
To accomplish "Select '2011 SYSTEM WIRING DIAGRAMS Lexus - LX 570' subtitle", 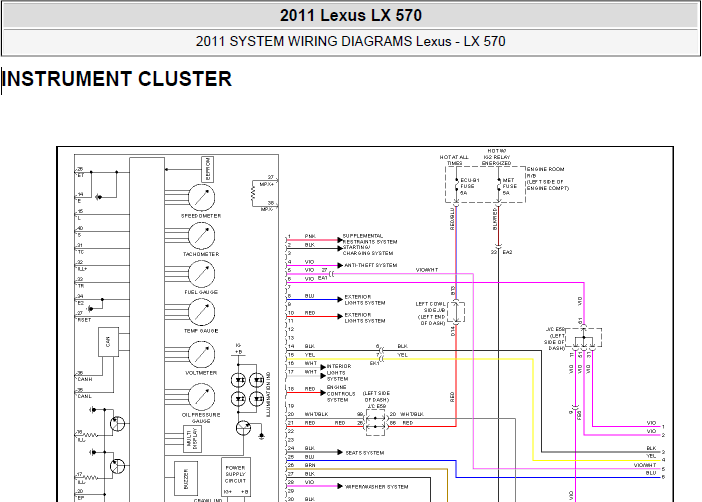I will pyautogui.click(x=351, y=42).
